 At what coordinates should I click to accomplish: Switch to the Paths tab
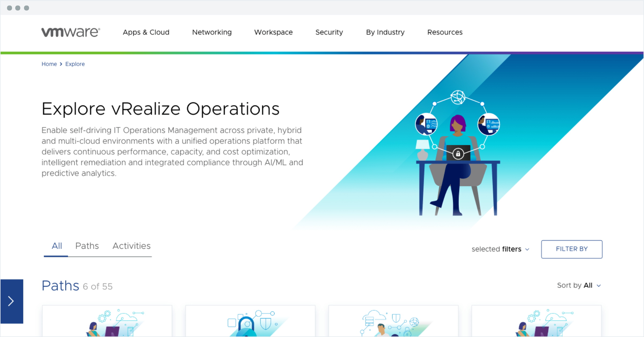(x=87, y=246)
